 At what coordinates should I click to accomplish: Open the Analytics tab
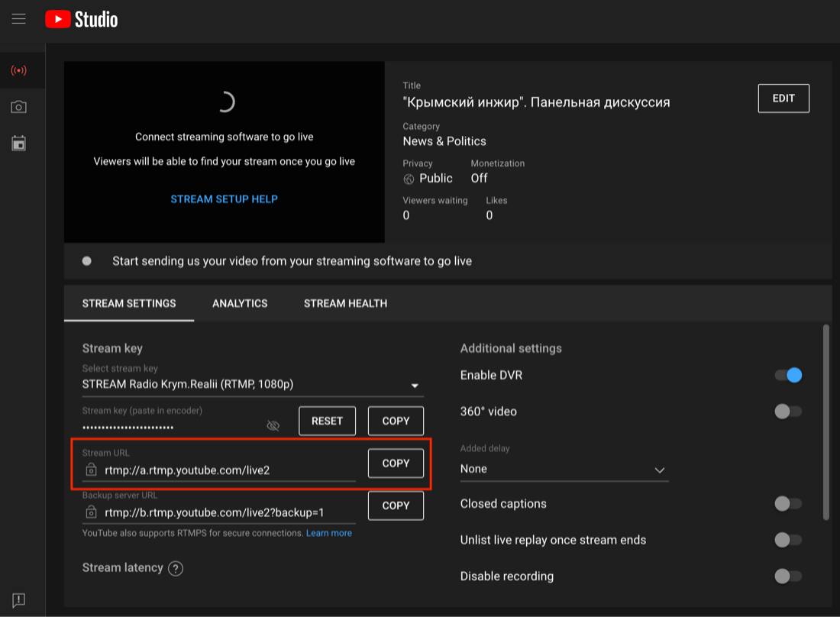[240, 303]
